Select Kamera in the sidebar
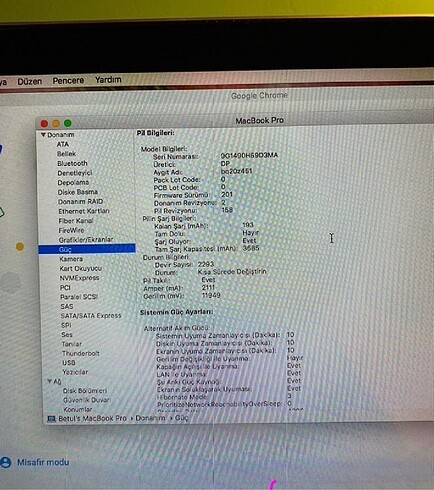 click(x=71, y=259)
